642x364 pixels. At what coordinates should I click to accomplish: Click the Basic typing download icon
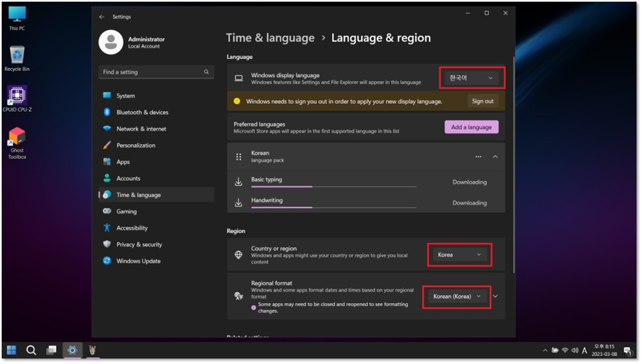click(238, 182)
